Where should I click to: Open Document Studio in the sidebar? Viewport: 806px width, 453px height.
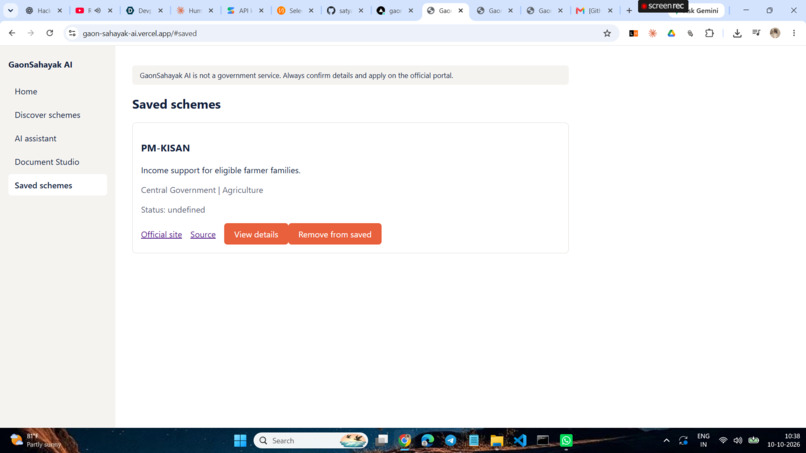[x=57, y=162]
